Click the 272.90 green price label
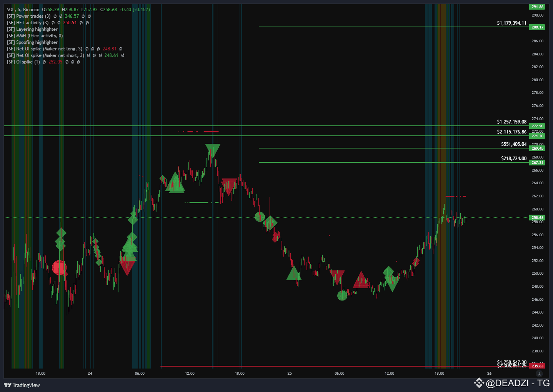Screen dimensions: 553x392 (x=537, y=126)
